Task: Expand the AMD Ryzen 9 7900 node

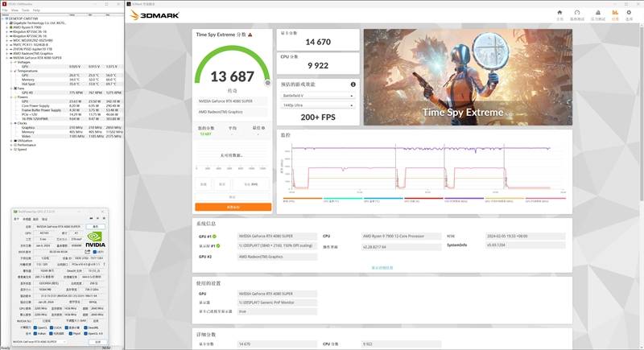Action: [x=6, y=27]
